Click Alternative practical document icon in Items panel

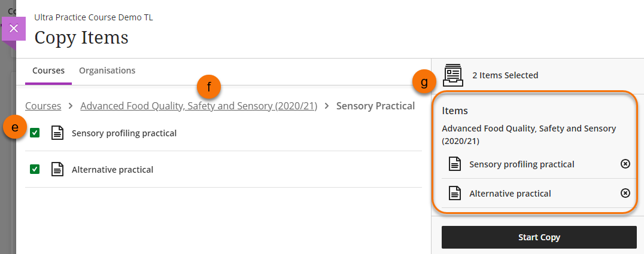coord(455,193)
